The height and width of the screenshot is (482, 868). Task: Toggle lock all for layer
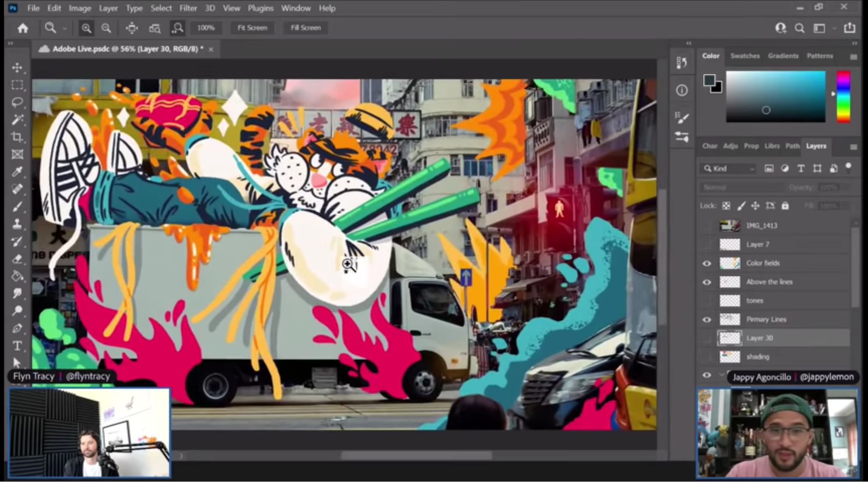point(785,205)
